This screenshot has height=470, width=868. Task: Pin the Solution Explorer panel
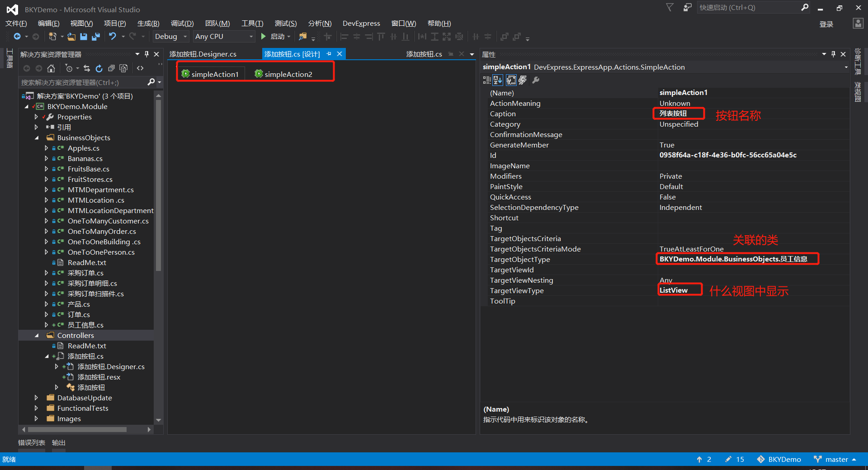tap(146, 54)
